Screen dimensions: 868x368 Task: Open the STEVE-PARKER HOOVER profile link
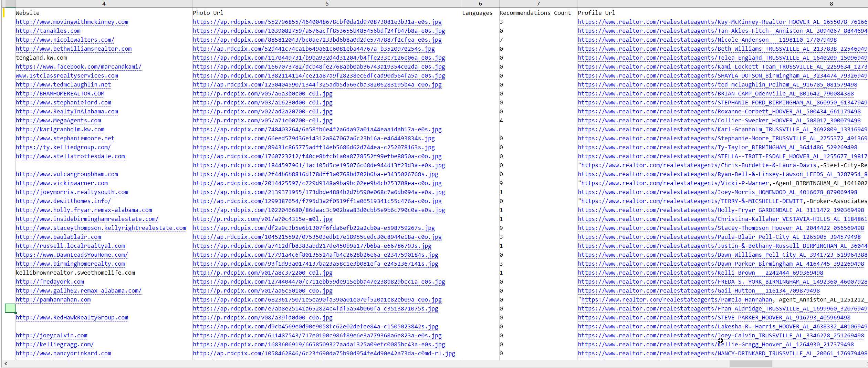tap(714, 317)
